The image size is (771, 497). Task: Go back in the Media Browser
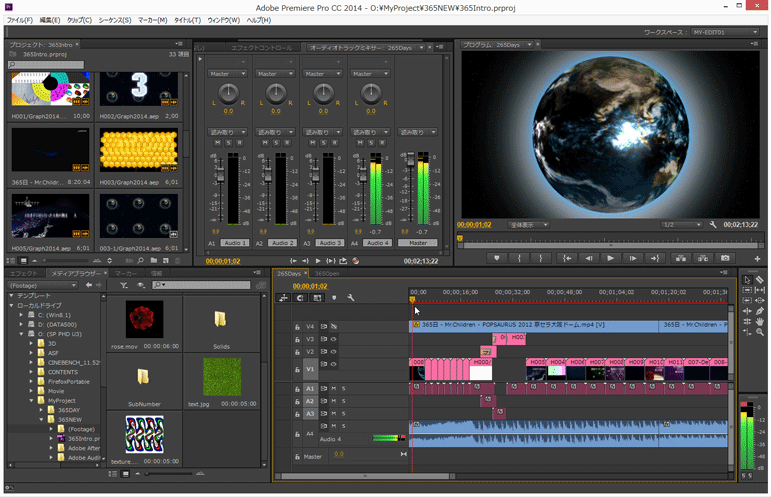(89, 285)
